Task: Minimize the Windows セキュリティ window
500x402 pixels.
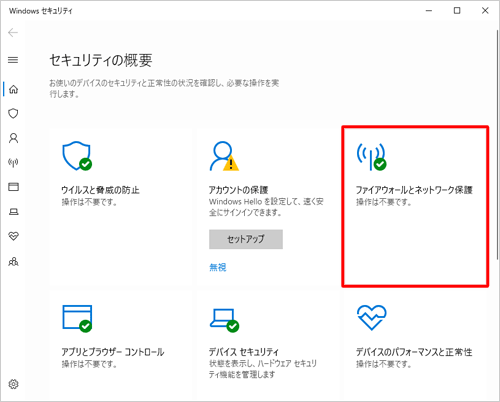Action: (x=429, y=11)
